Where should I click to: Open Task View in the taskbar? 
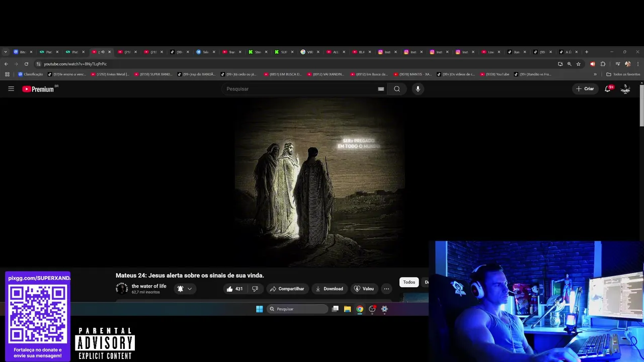[335, 309]
